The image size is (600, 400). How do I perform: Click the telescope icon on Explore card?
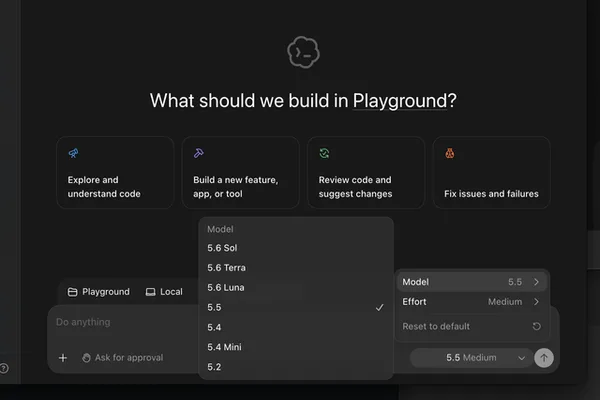pyautogui.click(x=73, y=153)
